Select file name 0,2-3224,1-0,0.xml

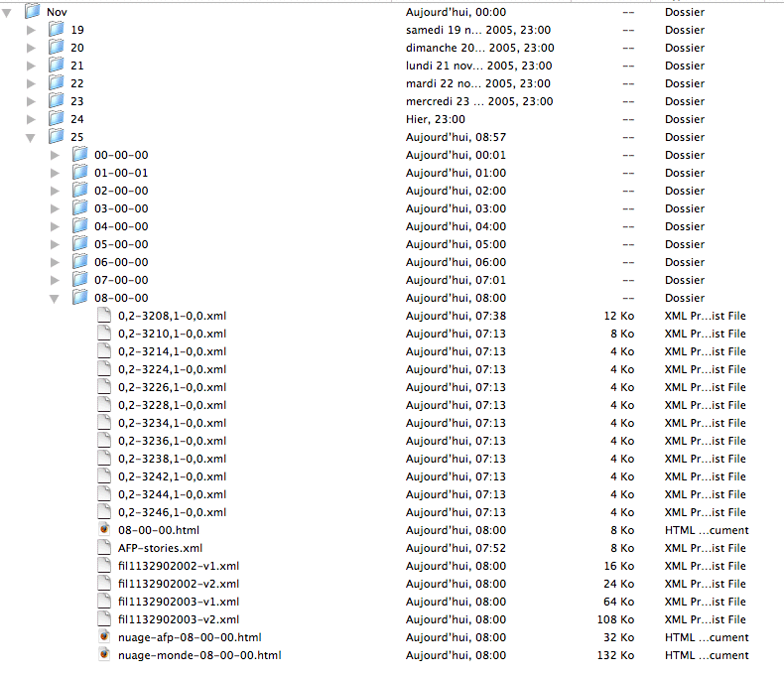click(x=172, y=369)
